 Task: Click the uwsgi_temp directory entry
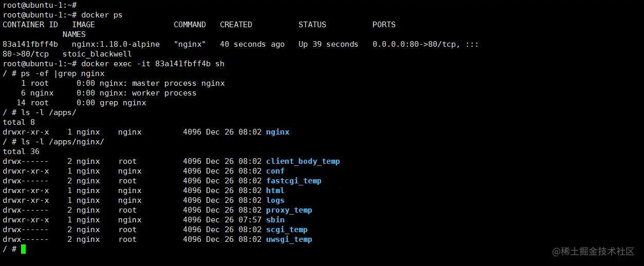tap(289, 239)
